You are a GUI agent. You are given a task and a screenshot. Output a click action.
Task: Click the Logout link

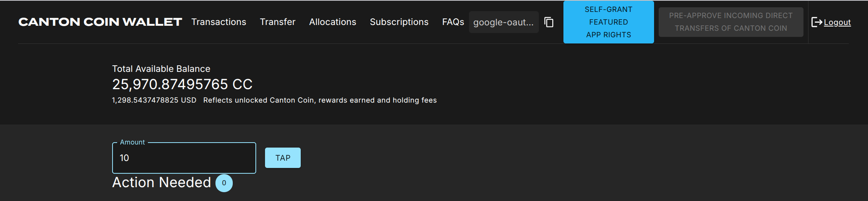click(837, 22)
